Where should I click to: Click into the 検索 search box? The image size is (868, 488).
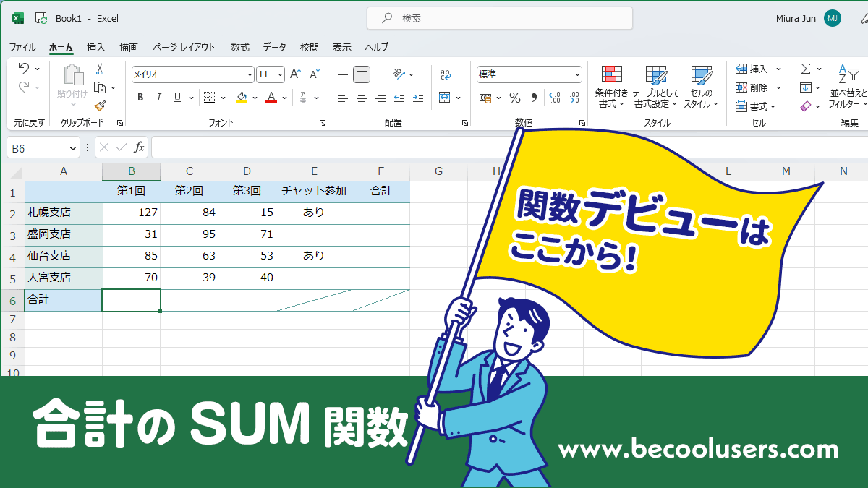pos(499,18)
